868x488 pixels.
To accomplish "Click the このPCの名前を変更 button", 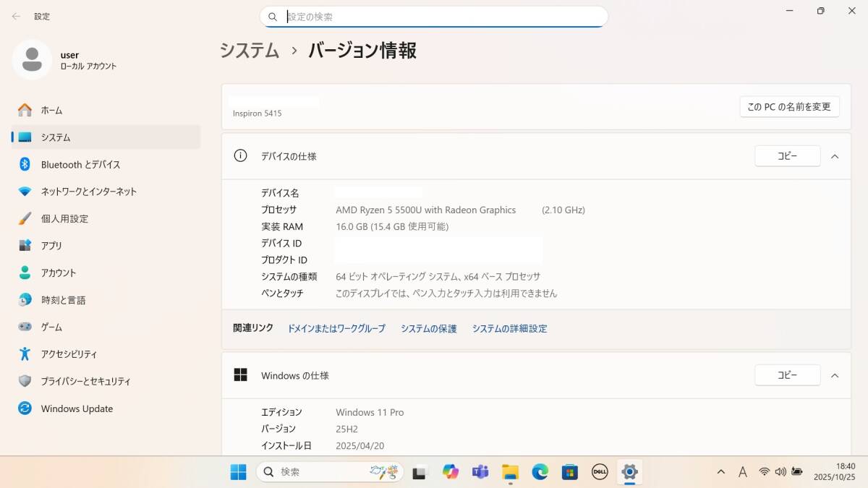I will point(789,106).
